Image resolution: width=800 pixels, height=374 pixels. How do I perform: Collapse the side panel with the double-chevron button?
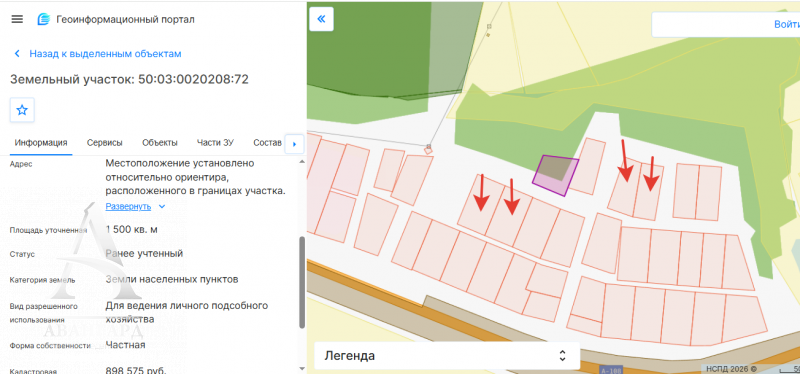coord(321,19)
